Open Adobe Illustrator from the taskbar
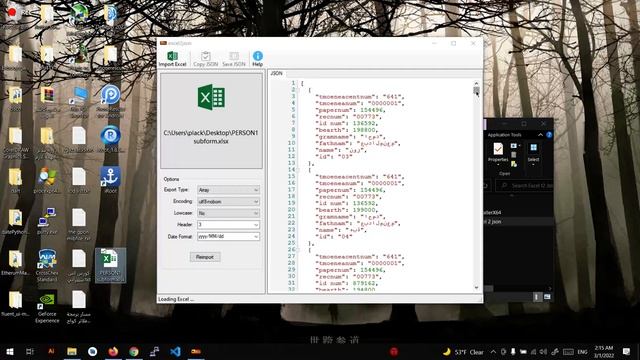640x360 pixels. pyautogui.click(x=51, y=351)
